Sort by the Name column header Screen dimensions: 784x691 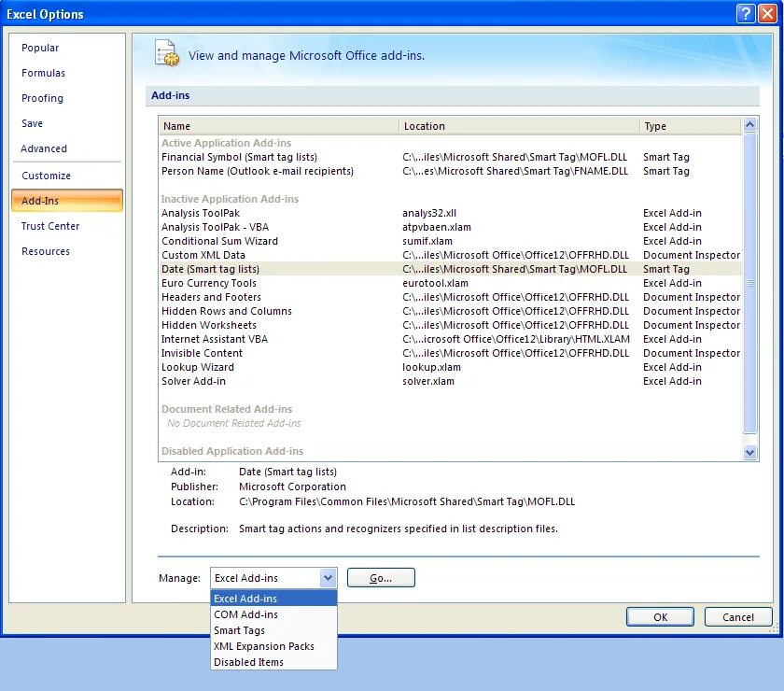click(279, 126)
